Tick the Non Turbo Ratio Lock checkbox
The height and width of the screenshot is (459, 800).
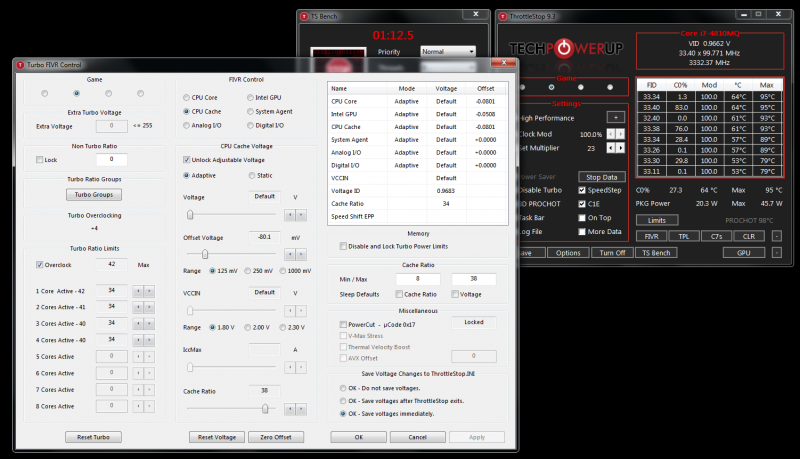(x=39, y=160)
